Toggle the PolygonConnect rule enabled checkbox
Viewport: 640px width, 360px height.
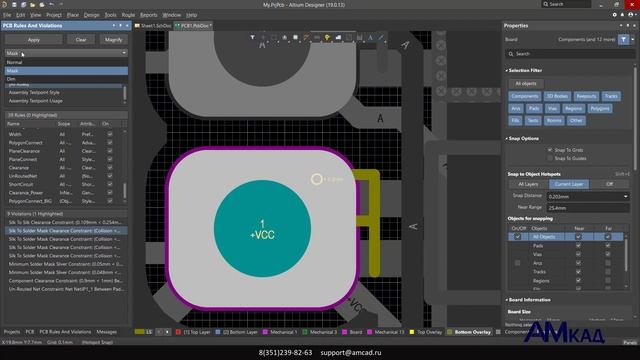pos(110,142)
